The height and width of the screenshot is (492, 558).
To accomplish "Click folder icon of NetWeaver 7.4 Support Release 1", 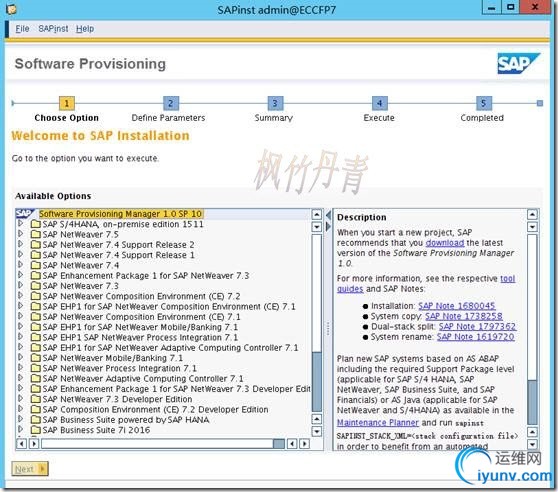I will (x=36, y=255).
